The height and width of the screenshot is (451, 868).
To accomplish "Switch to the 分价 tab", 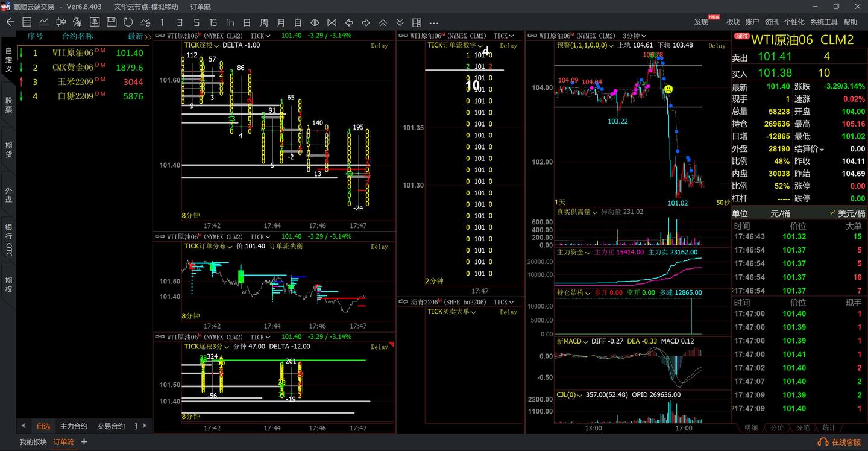I will point(778,427).
